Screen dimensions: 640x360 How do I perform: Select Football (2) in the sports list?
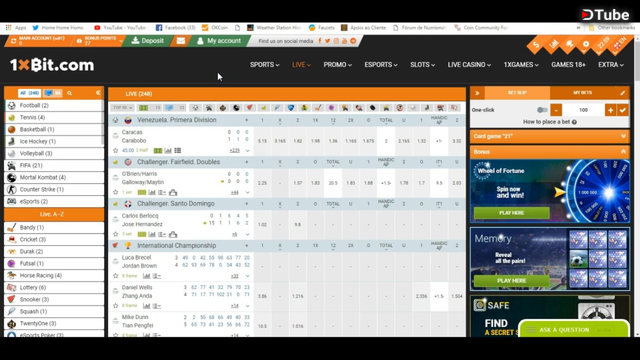[x=54, y=105]
